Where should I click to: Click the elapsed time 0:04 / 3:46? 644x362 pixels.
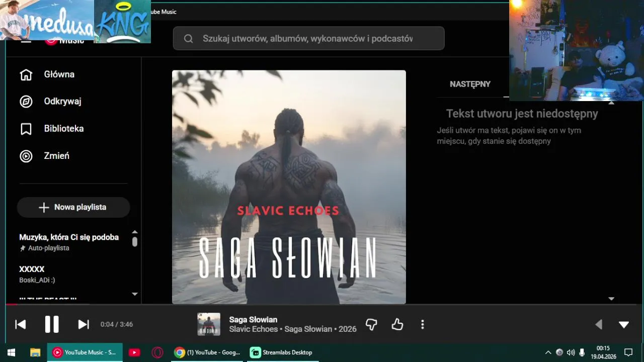click(117, 324)
